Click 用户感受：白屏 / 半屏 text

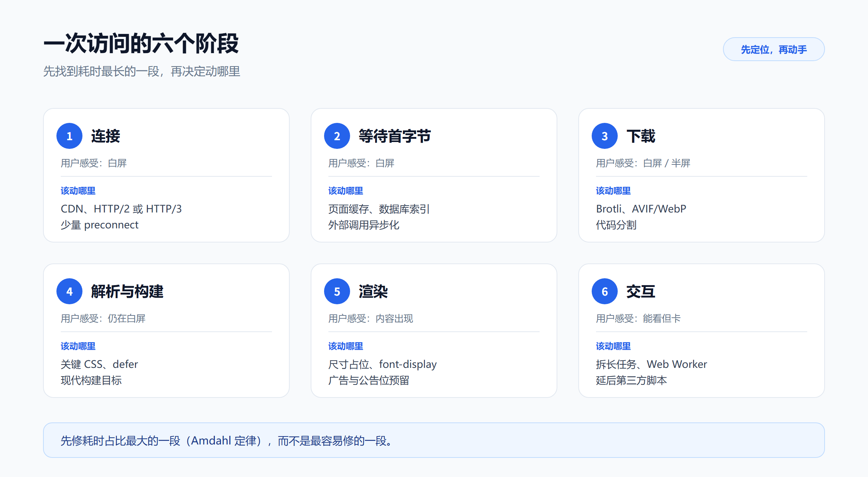[x=643, y=163]
